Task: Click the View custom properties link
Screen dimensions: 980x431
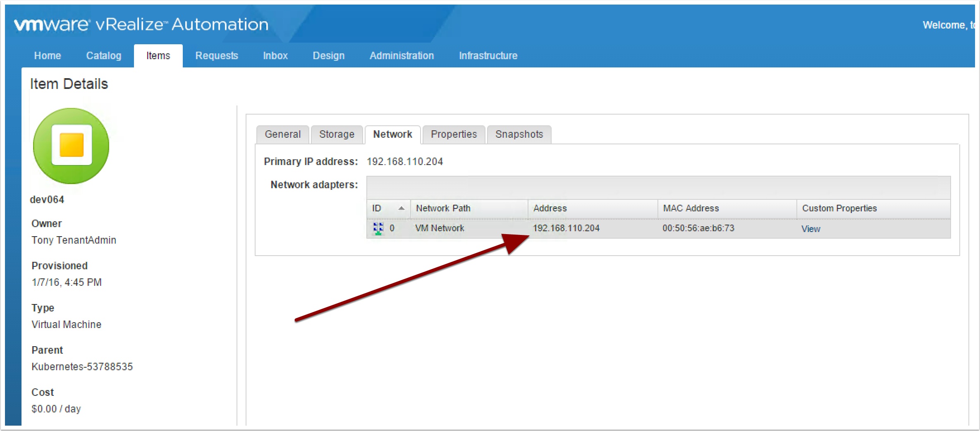Action: [810, 229]
